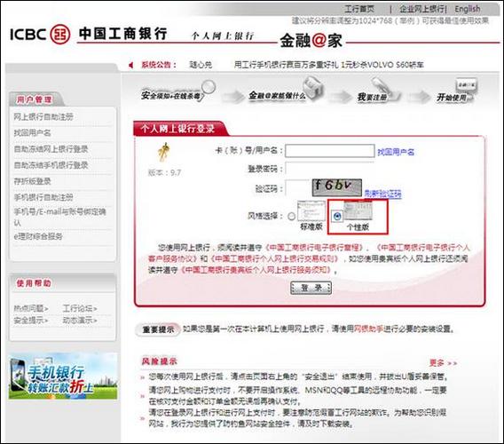Image resolution: width=504 pixels, height=444 pixels.
Task: Open 手机银行自助注册 in sidebar
Action: [x=43, y=197]
